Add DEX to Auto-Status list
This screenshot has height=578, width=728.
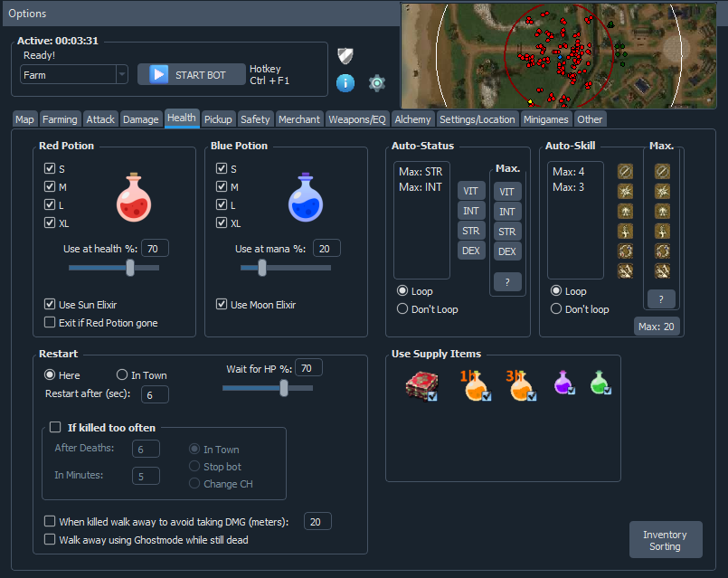point(471,251)
